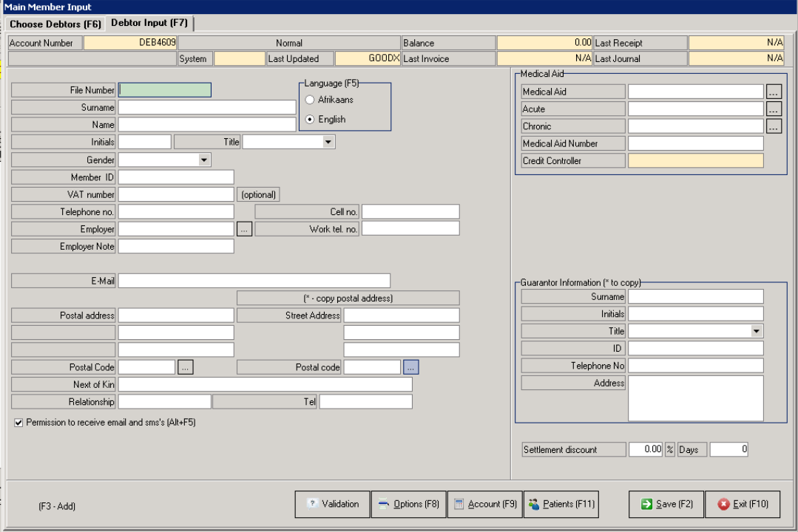Select the English language radio option
798x532 pixels.
point(311,119)
